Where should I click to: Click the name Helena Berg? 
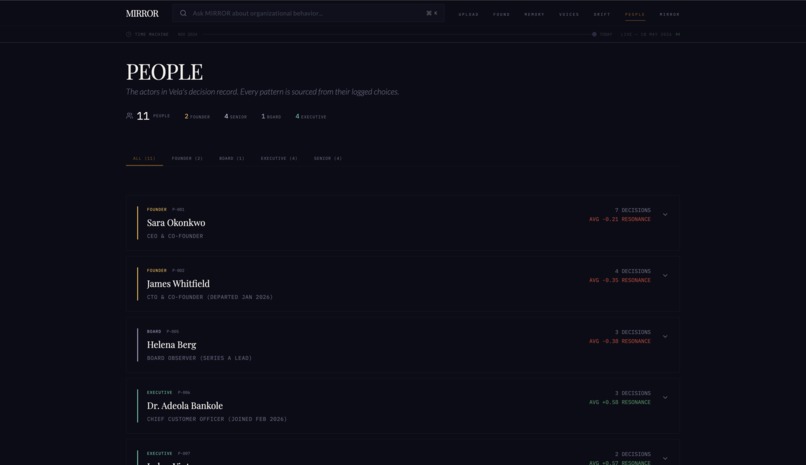pos(172,345)
